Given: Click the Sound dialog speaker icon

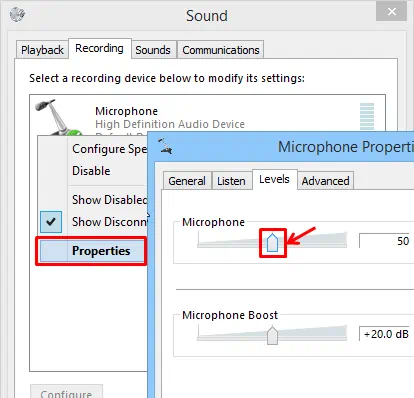Looking at the screenshot, I should [x=17, y=14].
